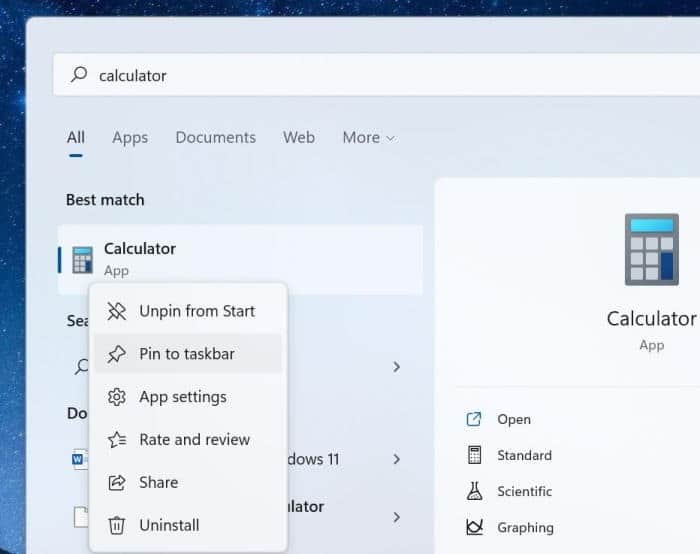Expand the chevron next to 'lator' document
The height and width of the screenshot is (554, 700).
(x=396, y=517)
